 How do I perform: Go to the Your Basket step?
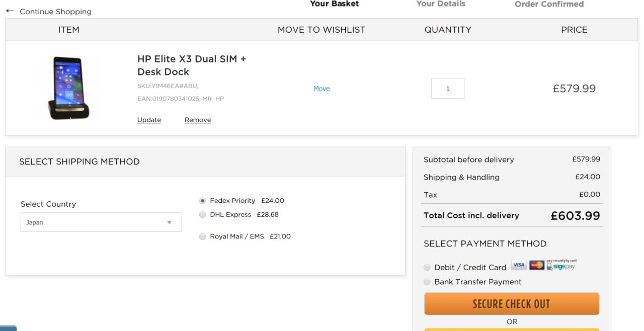pyautogui.click(x=334, y=4)
